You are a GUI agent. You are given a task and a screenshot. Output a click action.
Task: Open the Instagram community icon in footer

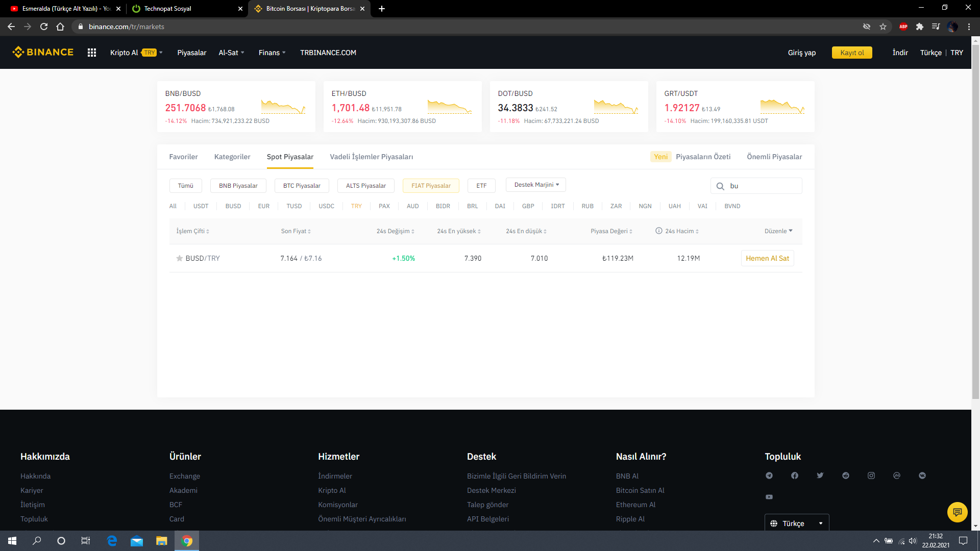[x=871, y=475]
